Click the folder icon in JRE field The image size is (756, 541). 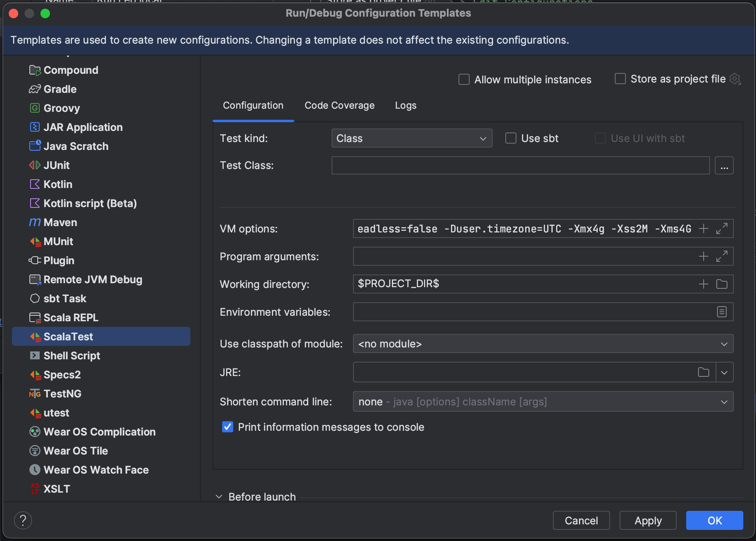pyautogui.click(x=703, y=372)
